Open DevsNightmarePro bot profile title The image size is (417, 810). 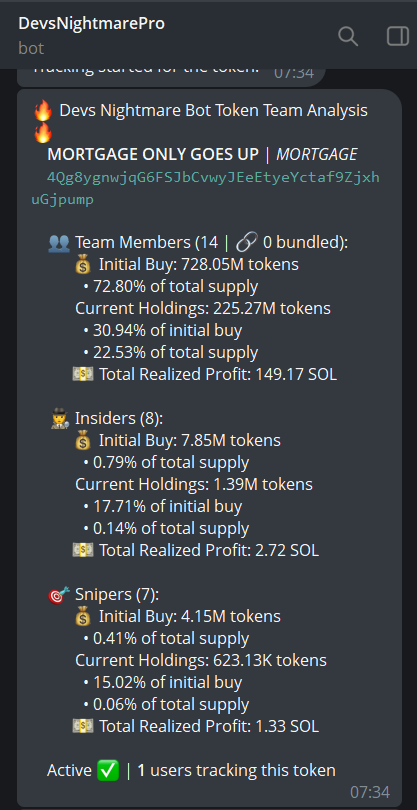coord(91,23)
